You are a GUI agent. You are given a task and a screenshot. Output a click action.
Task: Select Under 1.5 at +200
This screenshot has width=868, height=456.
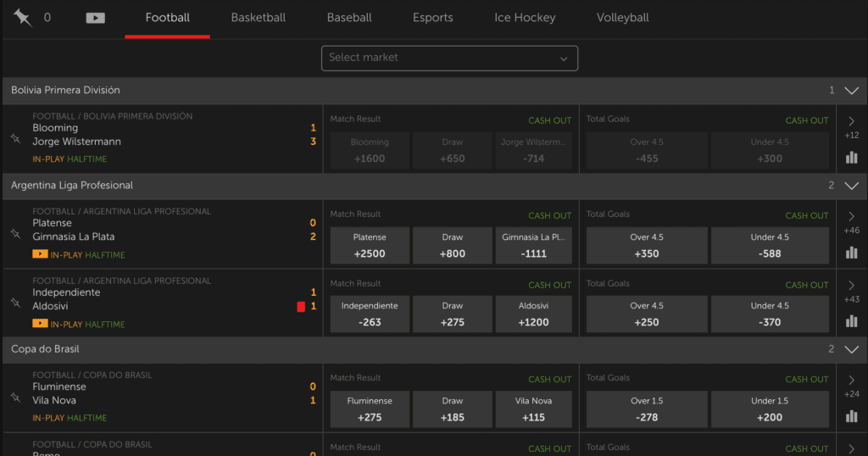[770, 409]
